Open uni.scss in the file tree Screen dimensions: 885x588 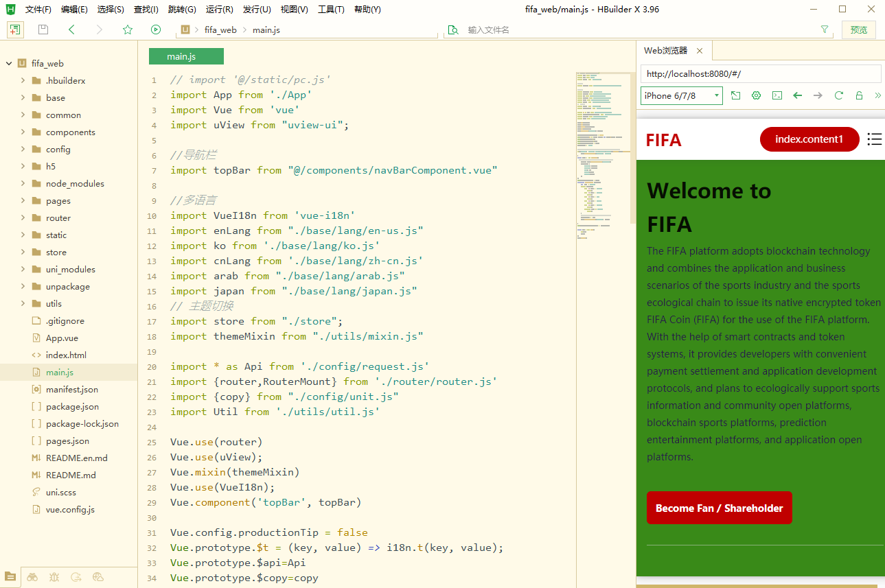(62, 492)
